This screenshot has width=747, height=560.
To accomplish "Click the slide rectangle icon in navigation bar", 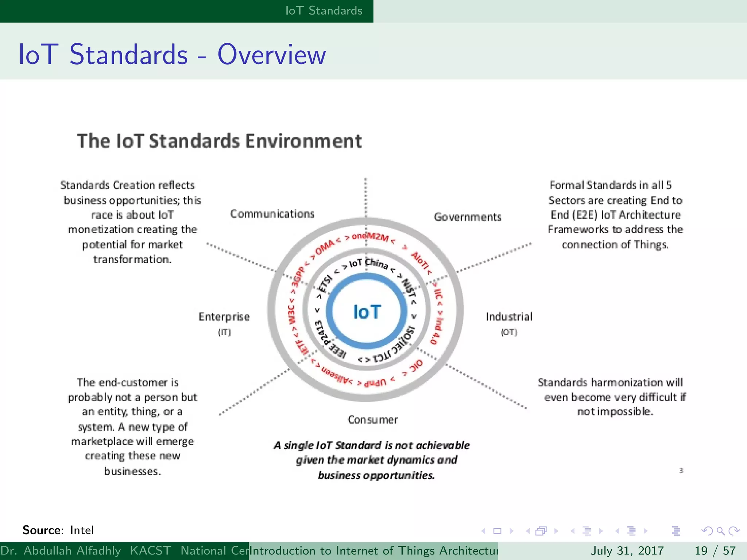I will tap(497, 531).
